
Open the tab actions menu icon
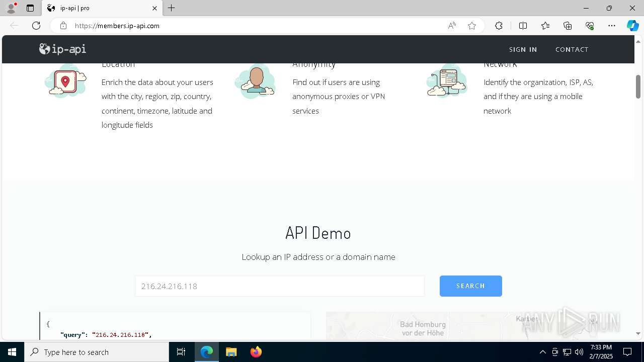click(x=30, y=8)
